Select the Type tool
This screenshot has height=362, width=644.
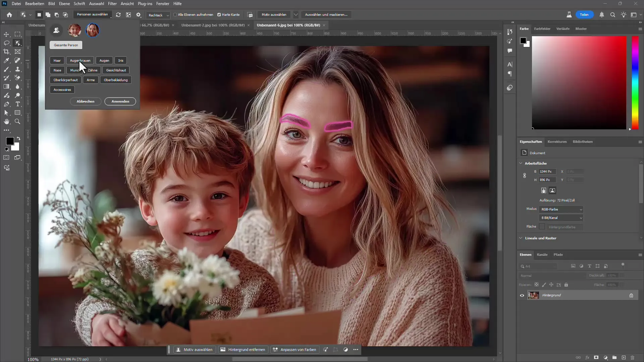(x=18, y=104)
